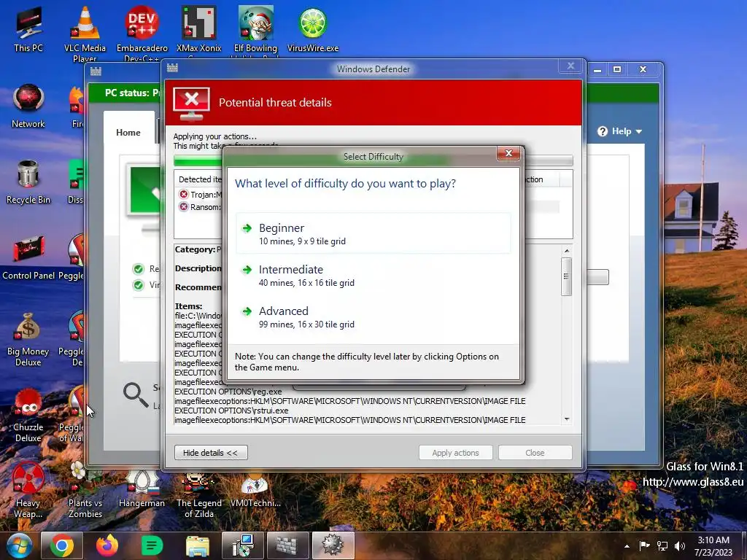Open the VM0Techni desktop icon

click(x=256, y=489)
